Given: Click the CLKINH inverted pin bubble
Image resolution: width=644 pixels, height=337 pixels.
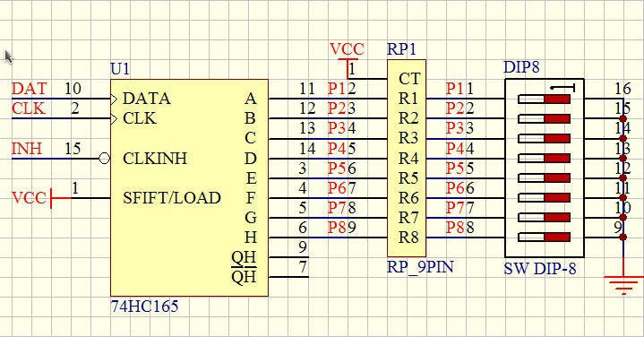Looking at the screenshot, I should pyautogui.click(x=105, y=159).
